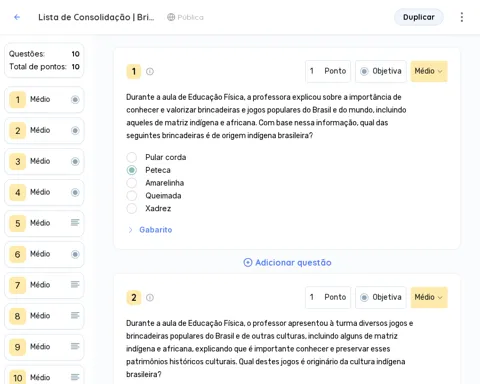Click Adicionar questão link

(x=287, y=263)
